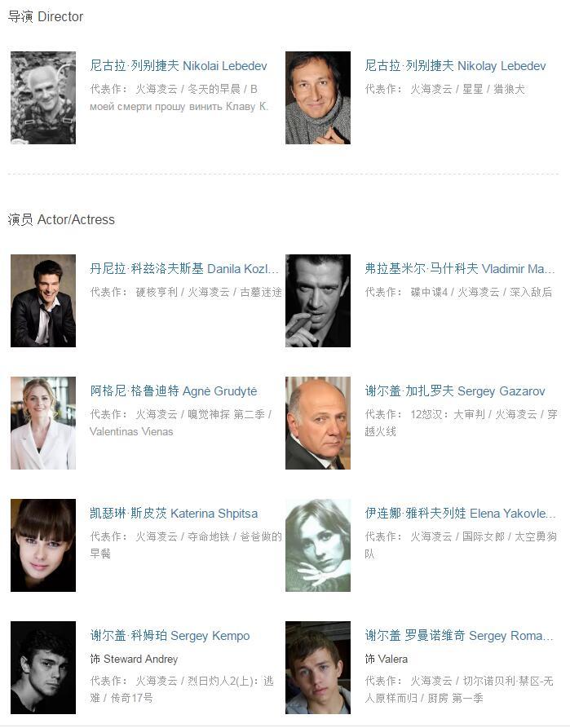Click Agnė Grudytė's portrait photo
The width and height of the screenshot is (570, 728).
tap(43, 423)
